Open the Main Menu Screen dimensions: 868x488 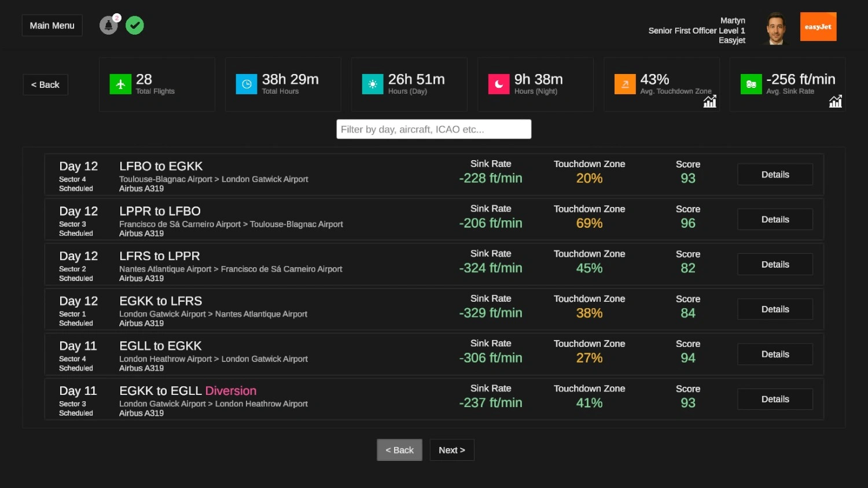[x=52, y=25]
